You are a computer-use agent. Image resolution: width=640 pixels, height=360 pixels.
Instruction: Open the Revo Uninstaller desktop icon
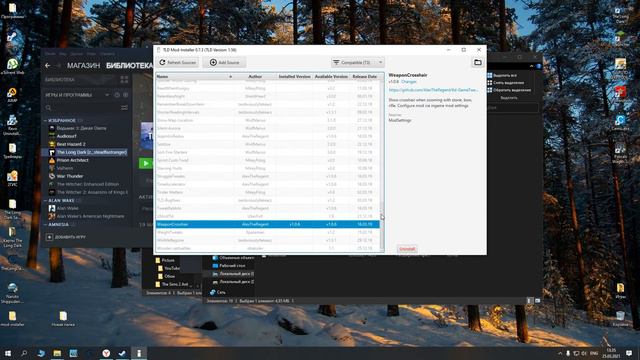coord(12,124)
